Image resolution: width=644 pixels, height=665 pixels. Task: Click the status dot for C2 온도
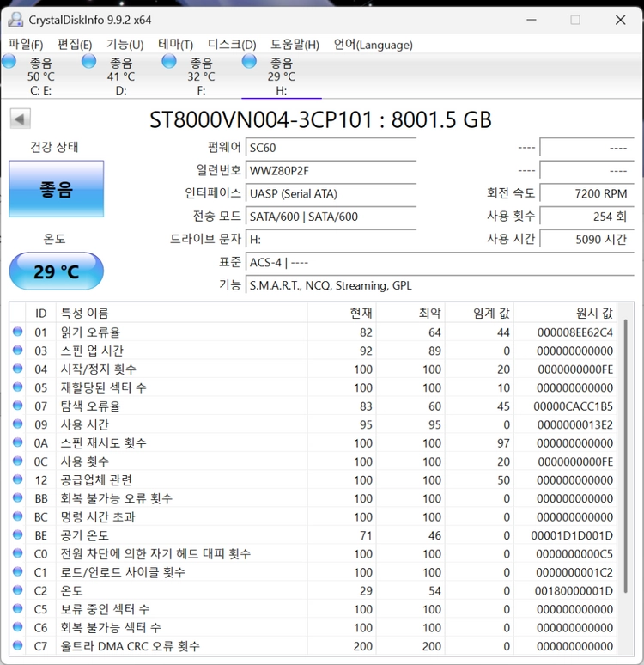[17, 590]
